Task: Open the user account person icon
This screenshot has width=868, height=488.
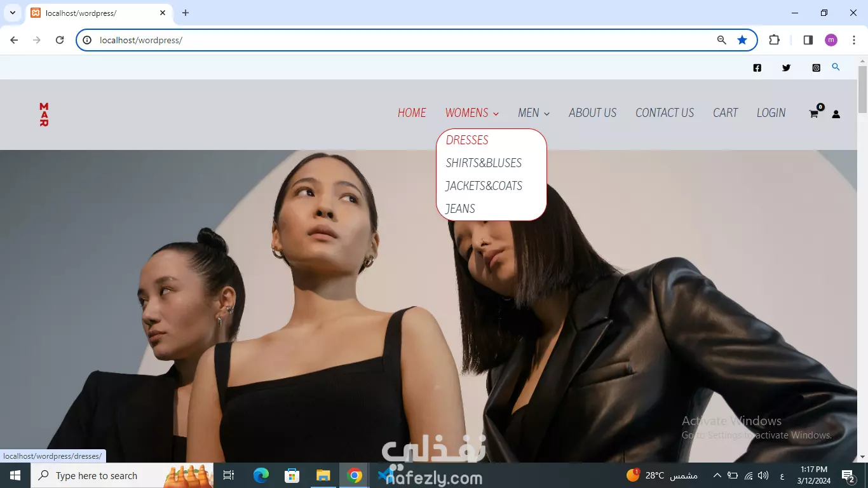Action: [836, 114]
